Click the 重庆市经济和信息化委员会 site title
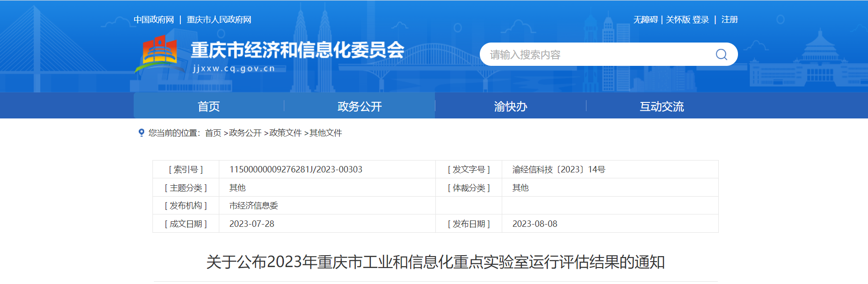 click(x=297, y=50)
